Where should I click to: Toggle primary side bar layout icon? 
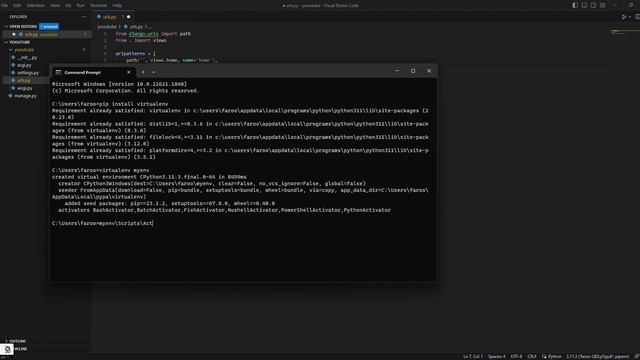tap(575, 5)
